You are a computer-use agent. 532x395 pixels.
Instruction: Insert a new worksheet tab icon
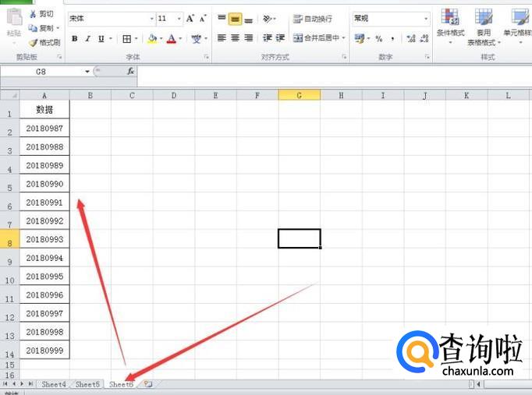tap(147, 384)
